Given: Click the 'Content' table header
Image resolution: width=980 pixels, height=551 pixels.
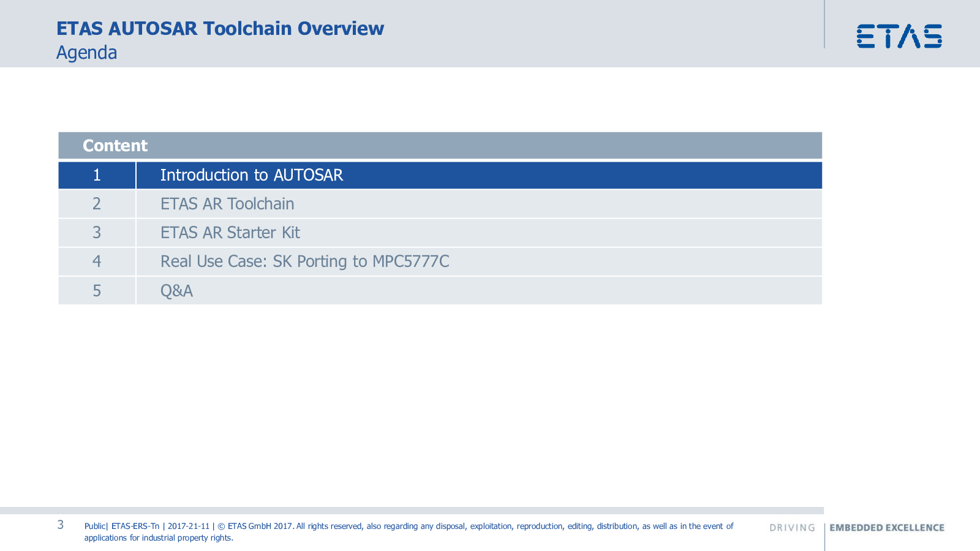Looking at the screenshot, I should pyautogui.click(x=115, y=146).
